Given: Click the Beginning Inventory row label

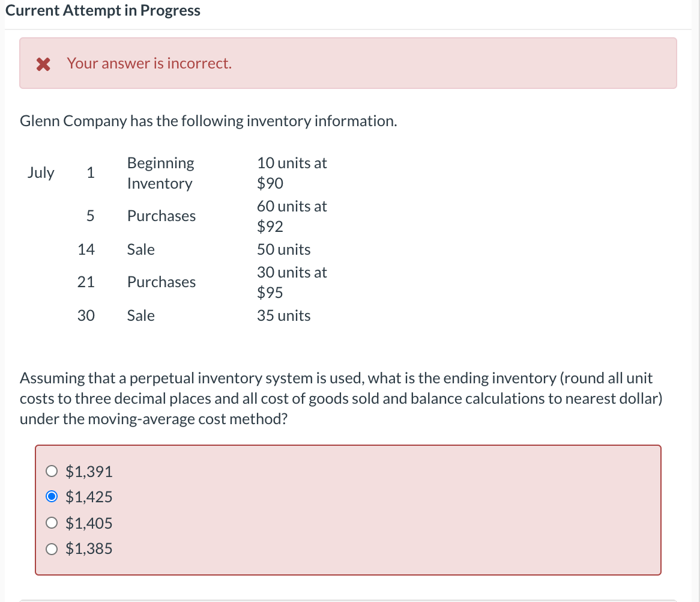Looking at the screenshot, I should pos(160,172).
